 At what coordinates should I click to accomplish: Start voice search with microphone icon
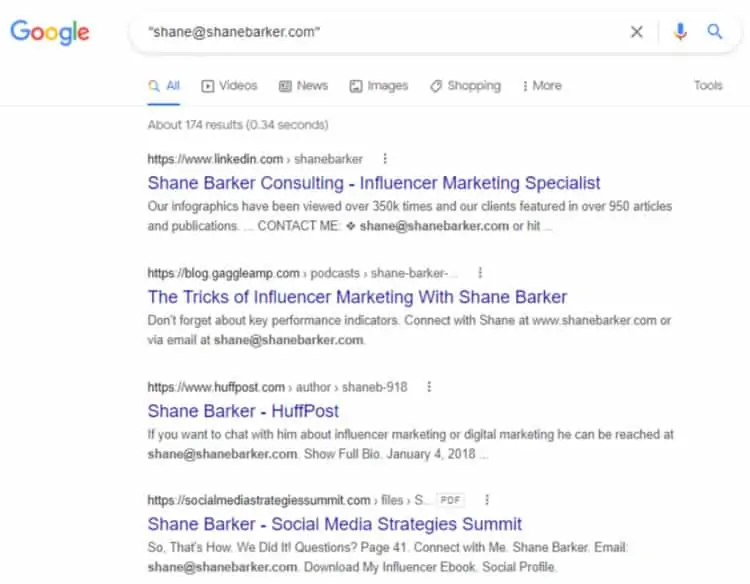click(681, 32)
